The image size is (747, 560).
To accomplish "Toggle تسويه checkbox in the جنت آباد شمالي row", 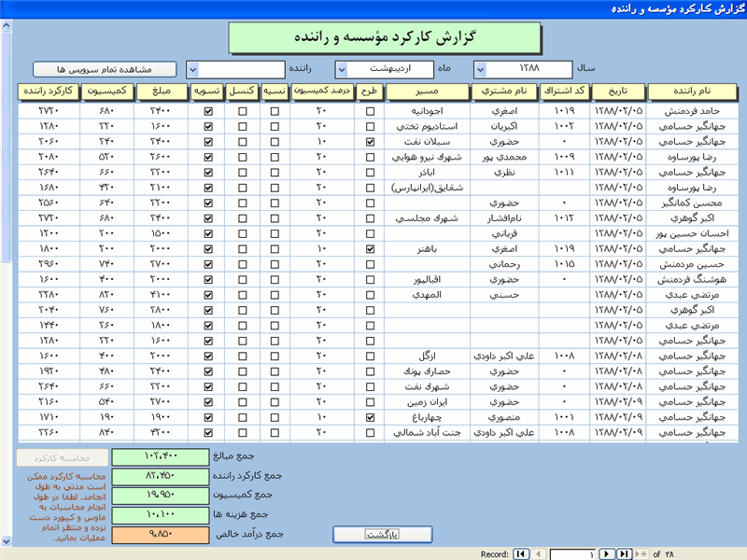I will [x=208, y=433].
